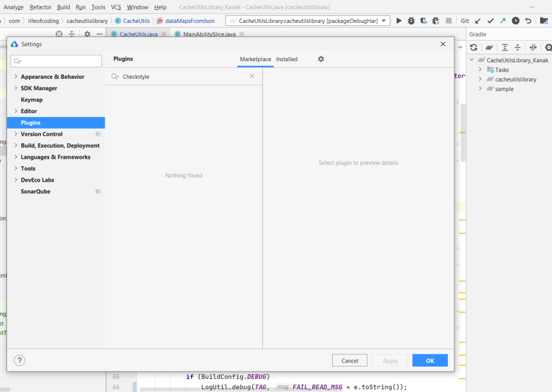Open the Window menu
Screen dimensions: 552x392
pos(138,7)
